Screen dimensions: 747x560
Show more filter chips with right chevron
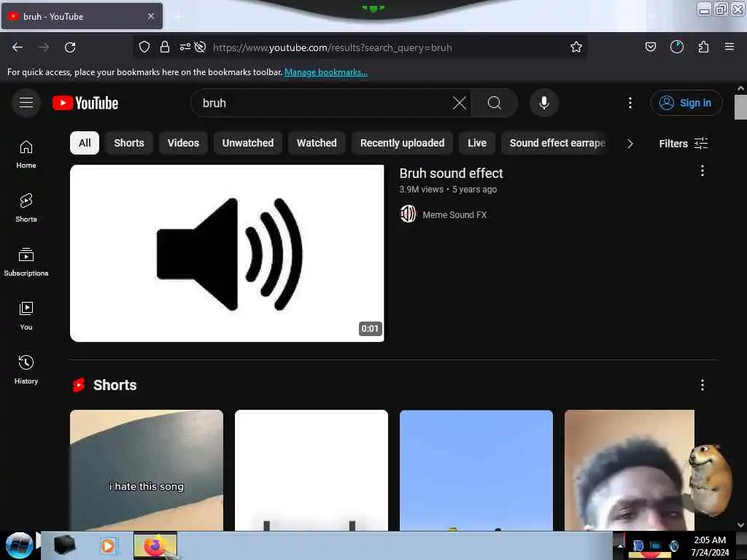click(630, 144)
